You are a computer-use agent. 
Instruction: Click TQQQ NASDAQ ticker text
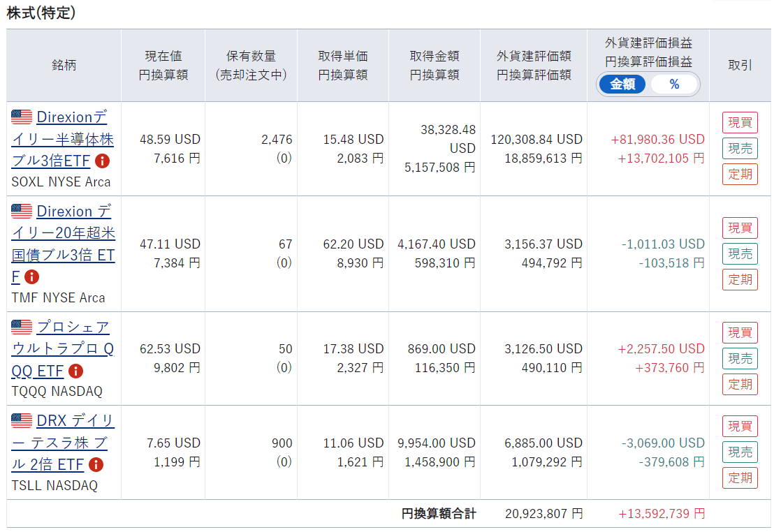[x=57, y=391]
